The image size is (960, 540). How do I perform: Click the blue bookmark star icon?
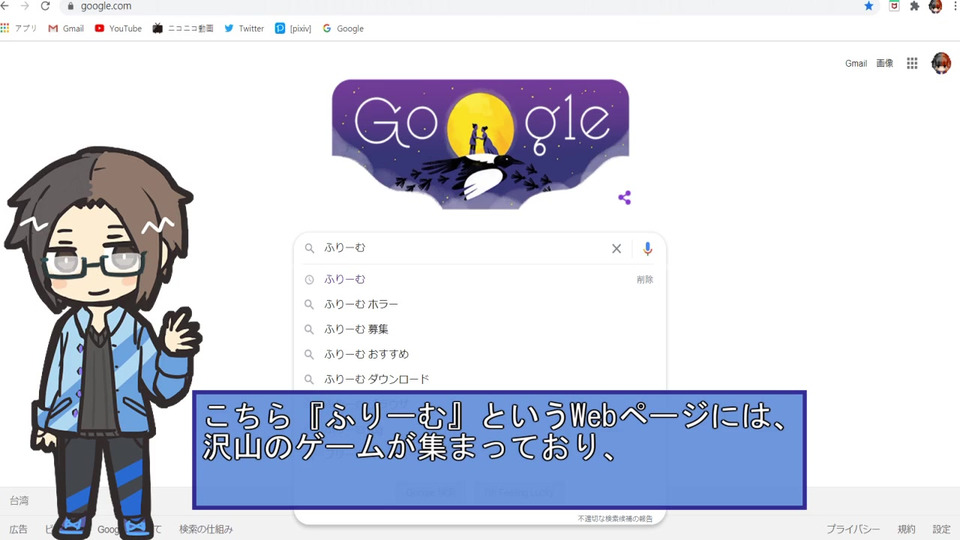(x=868, y=6)
